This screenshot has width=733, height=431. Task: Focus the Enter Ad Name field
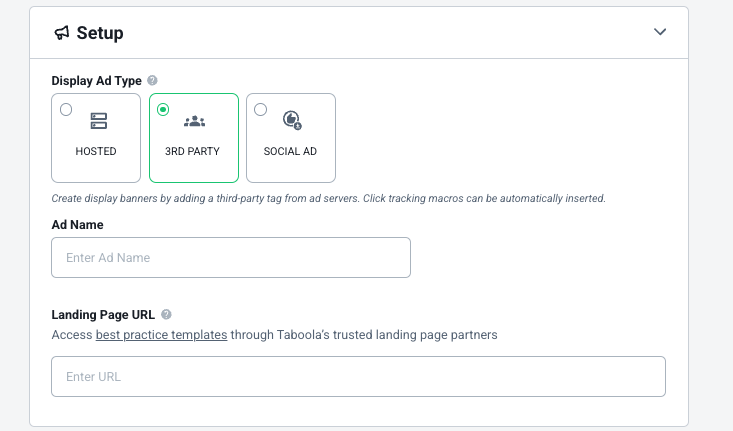[x=231, y=258]
